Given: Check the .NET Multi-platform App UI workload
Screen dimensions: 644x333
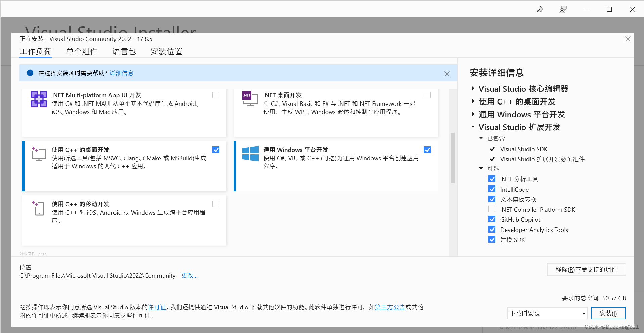Looking at the screenshot, I should pos(216,95).
